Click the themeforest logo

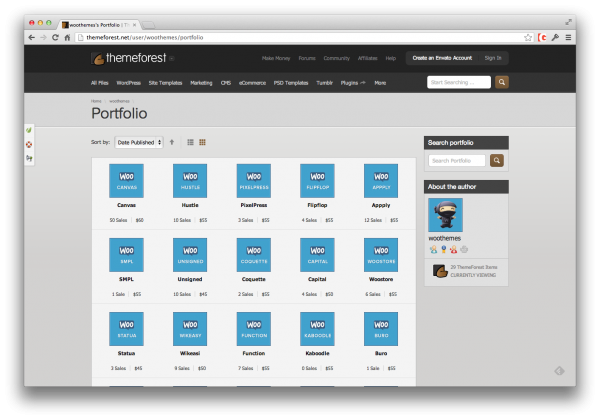129,58
